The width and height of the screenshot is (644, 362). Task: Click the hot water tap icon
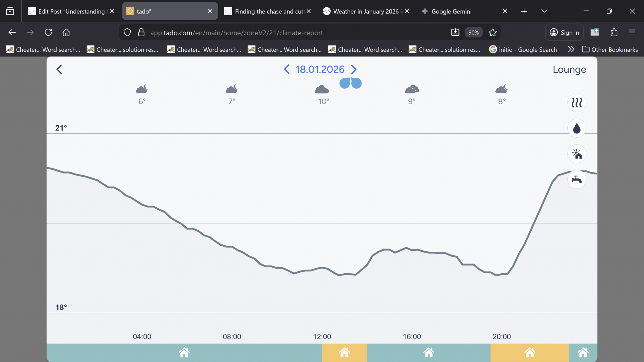577,180
